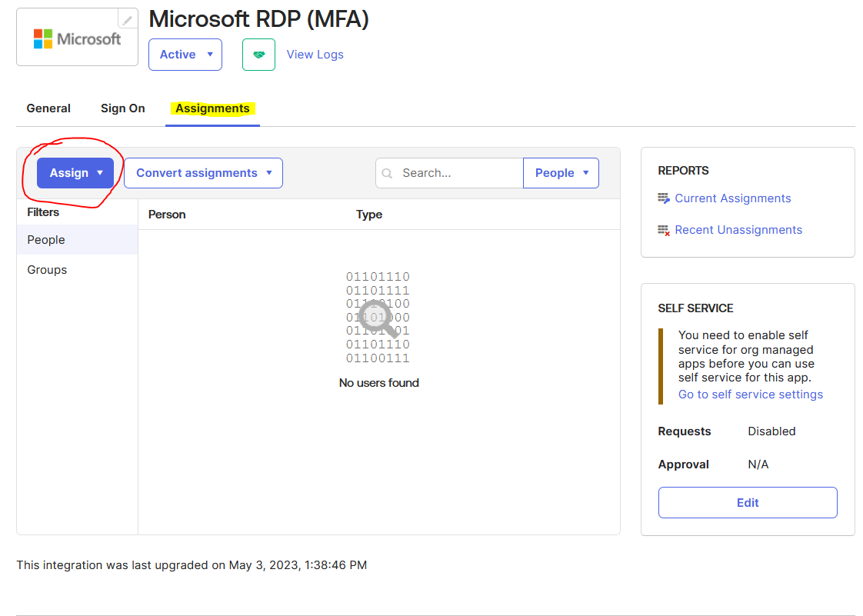This screenshot has height=616, width=863.
Task: Click the search magnifier icon
Action: 388,174
